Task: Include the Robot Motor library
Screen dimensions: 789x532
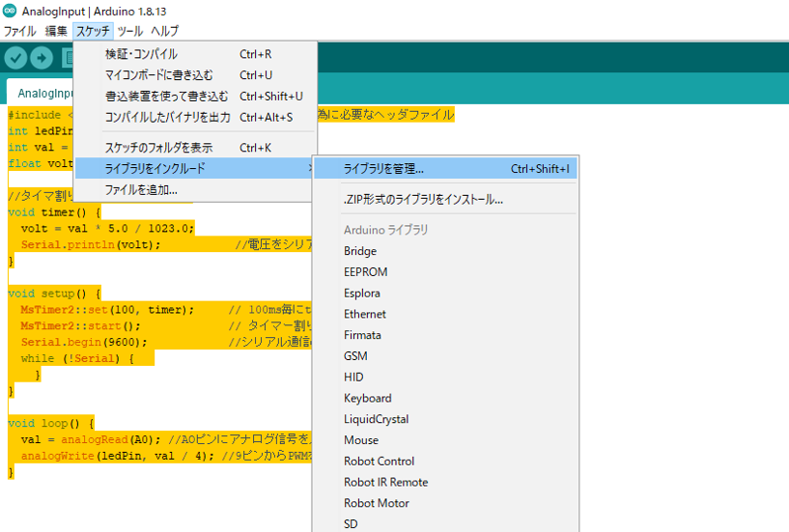Action: [445, 503]
